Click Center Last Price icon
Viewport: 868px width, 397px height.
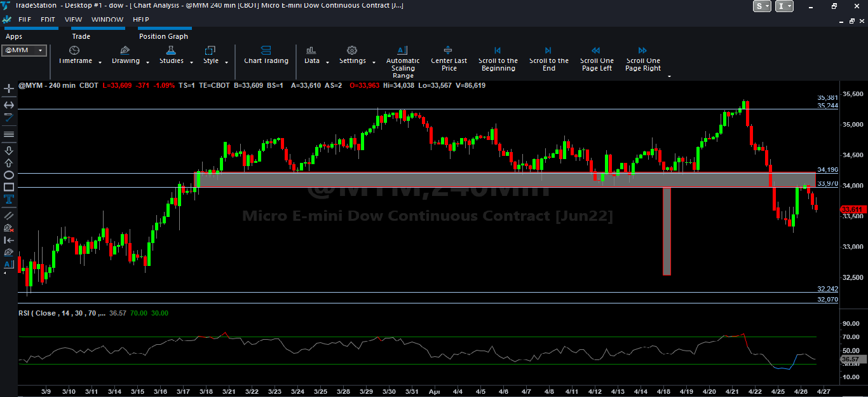[x=448, y=51]
